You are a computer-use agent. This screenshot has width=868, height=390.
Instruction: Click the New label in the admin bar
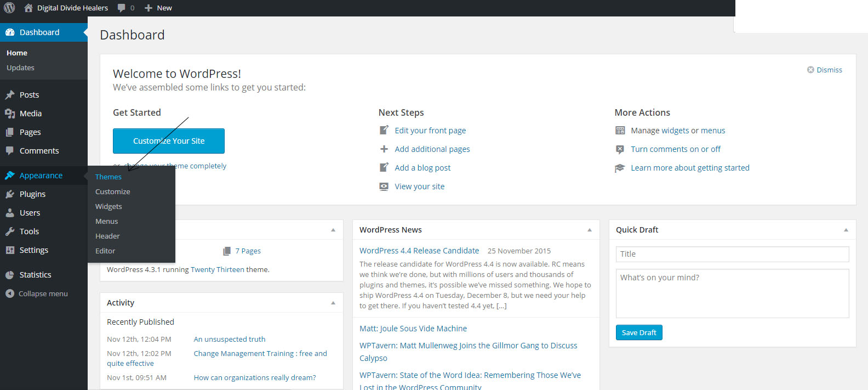164,8
